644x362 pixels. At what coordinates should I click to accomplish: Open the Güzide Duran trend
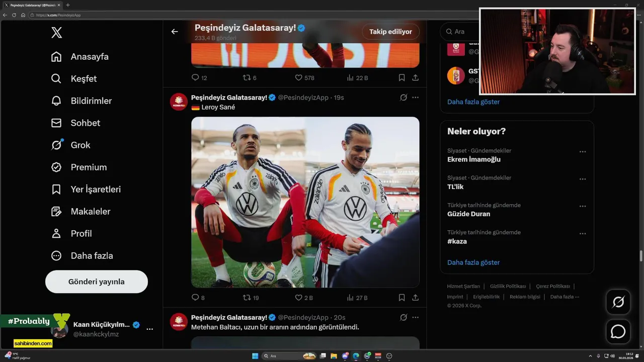468,214
